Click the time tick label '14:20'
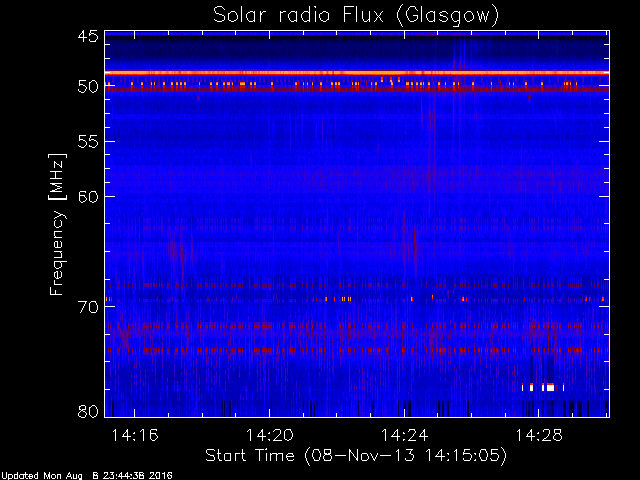 click(269, 435)
